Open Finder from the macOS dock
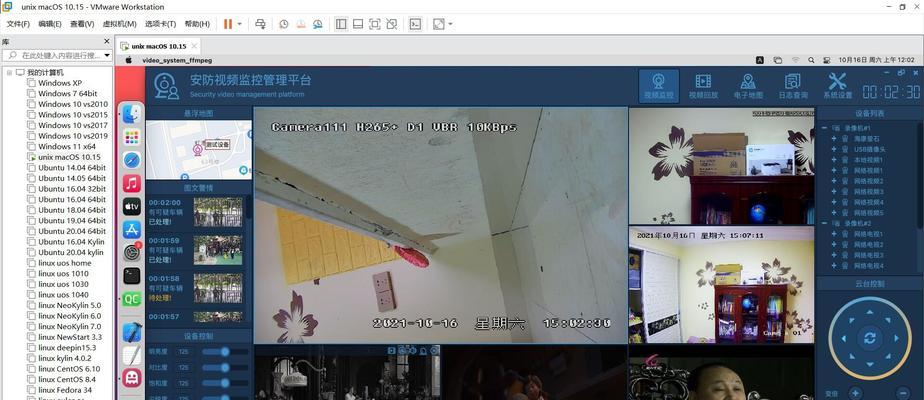This screenshot has height=400, width=924. [x=132, y=114]
